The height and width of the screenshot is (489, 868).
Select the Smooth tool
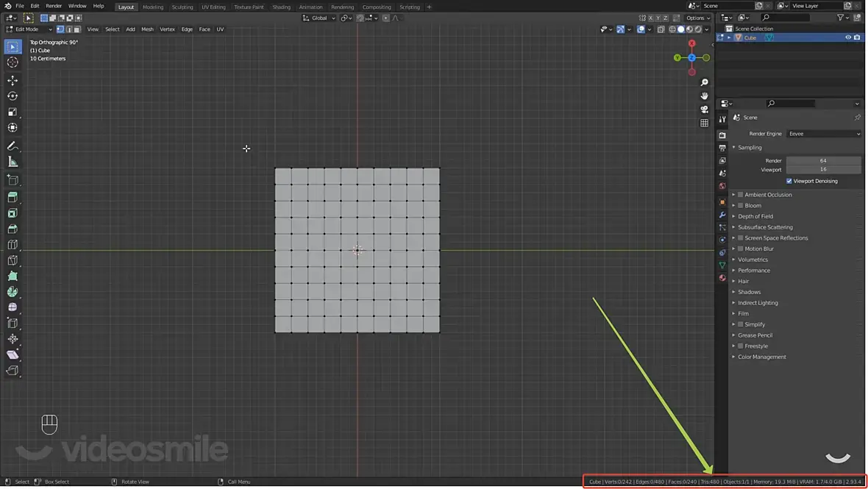(13, 307)
